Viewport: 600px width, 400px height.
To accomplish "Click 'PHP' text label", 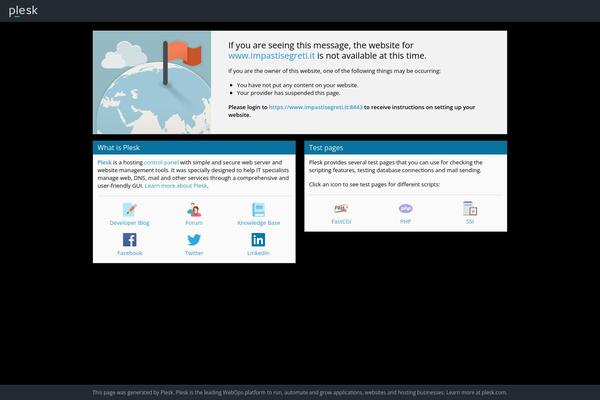I will [x=406, y=222].
